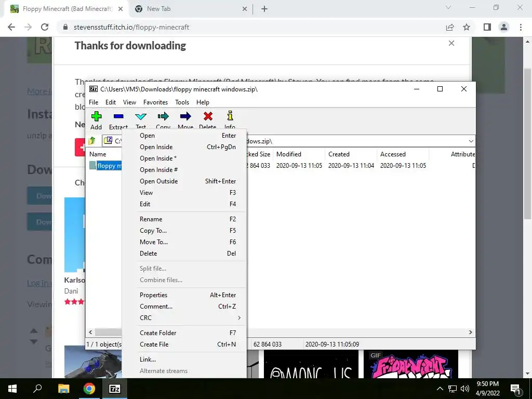
Task: Open the Favorites menu
Action: point(155,102)
